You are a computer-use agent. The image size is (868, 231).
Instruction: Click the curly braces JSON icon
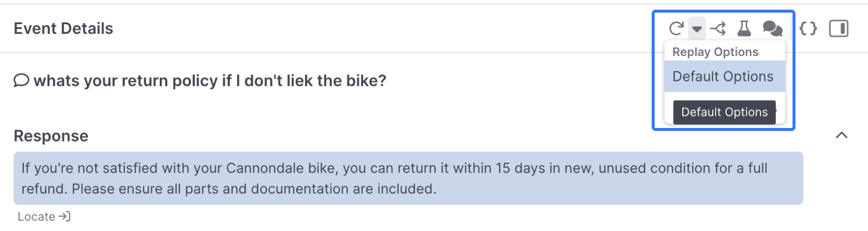click(808, 28)
